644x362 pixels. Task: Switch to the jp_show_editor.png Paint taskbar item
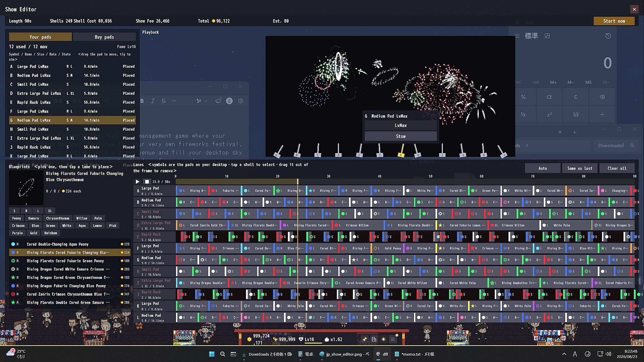[344, 354]
